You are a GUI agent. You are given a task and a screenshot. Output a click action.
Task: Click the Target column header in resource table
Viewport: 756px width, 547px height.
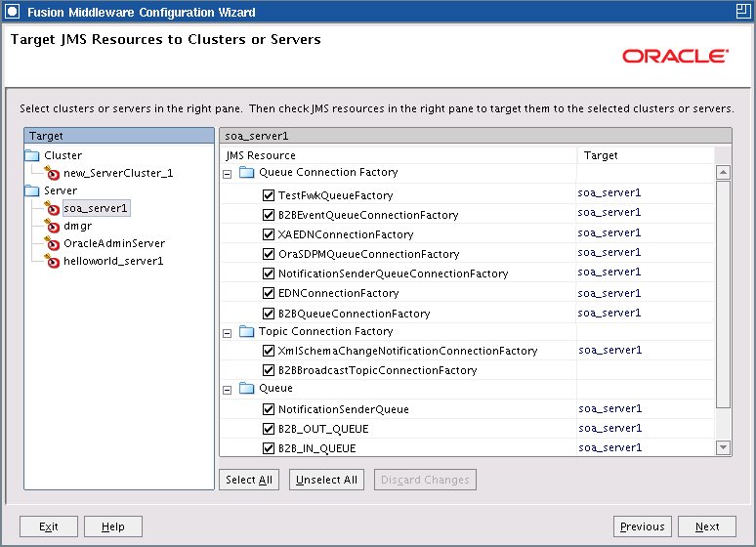click(x=646, y=155)
